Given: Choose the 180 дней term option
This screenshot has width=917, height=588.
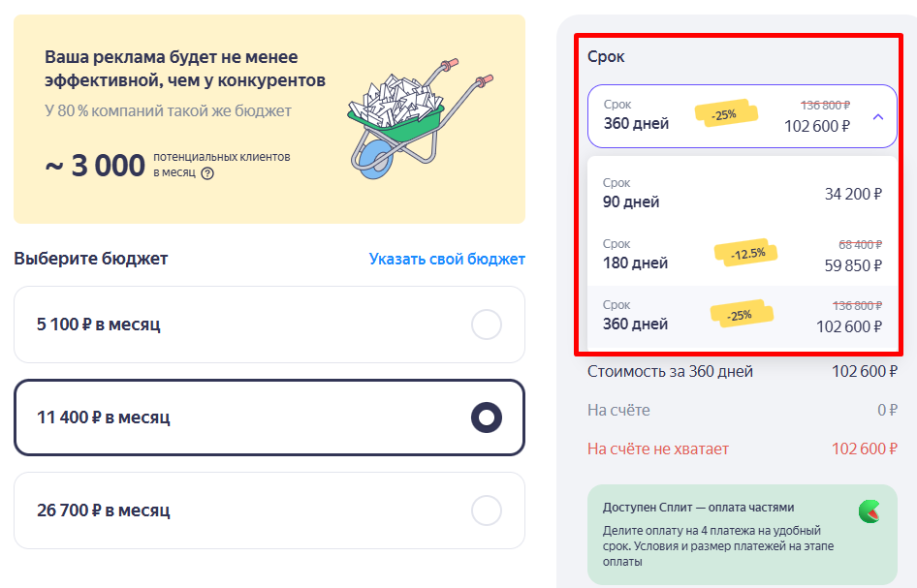Looking at the screenshot, I should 636,263.
